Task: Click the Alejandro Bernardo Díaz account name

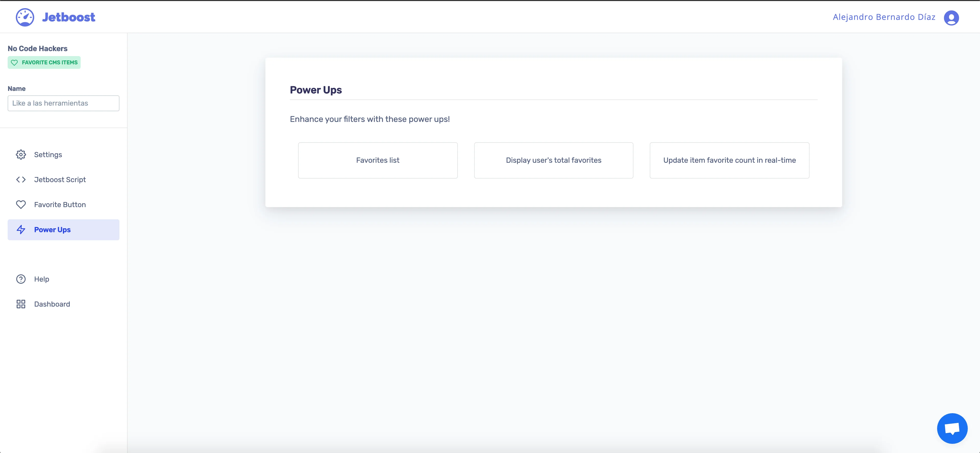Action: click(x=884, y=17)
